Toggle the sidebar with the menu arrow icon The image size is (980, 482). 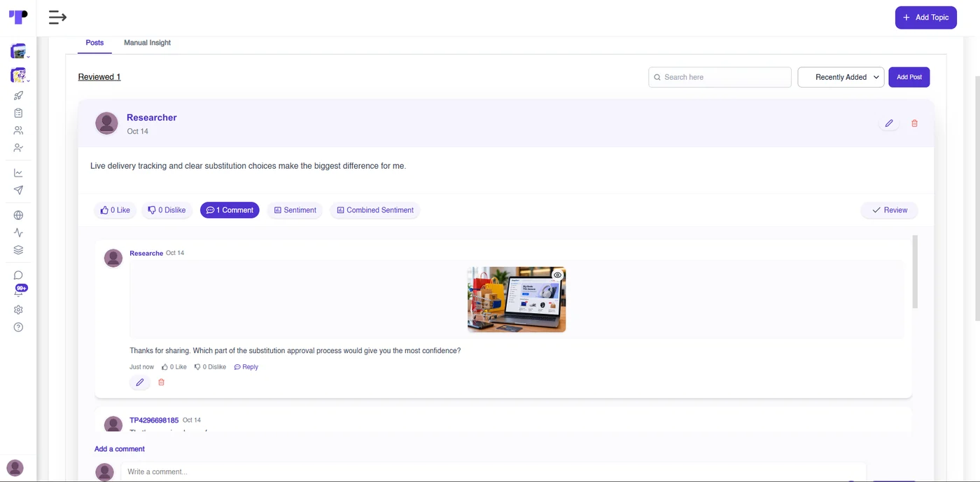click(x=57, y=18)
